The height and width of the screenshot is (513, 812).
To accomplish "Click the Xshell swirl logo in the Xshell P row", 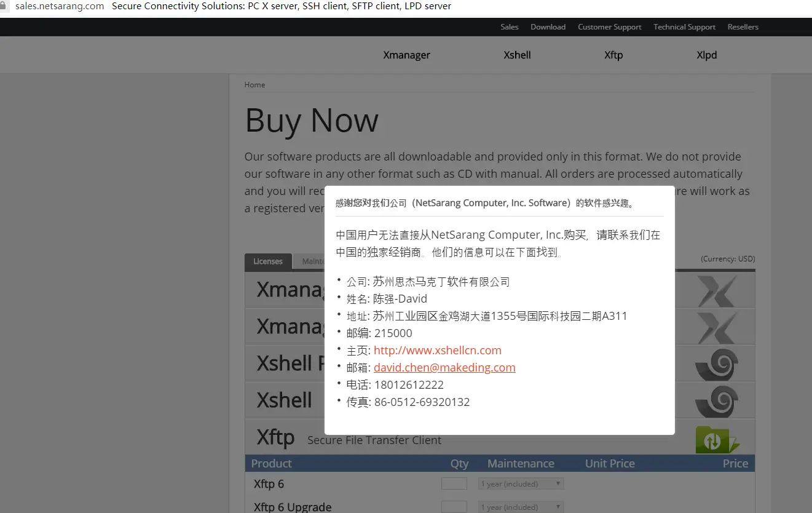I will point(717,364).
